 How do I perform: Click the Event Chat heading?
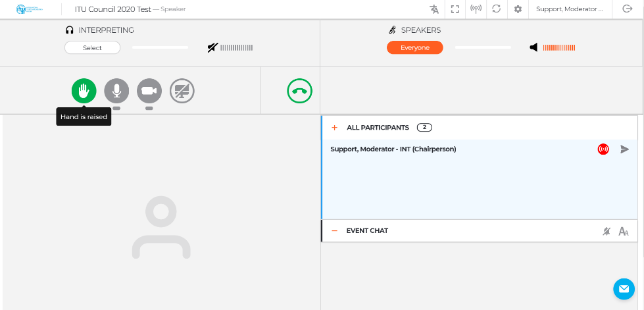[367, 230]
